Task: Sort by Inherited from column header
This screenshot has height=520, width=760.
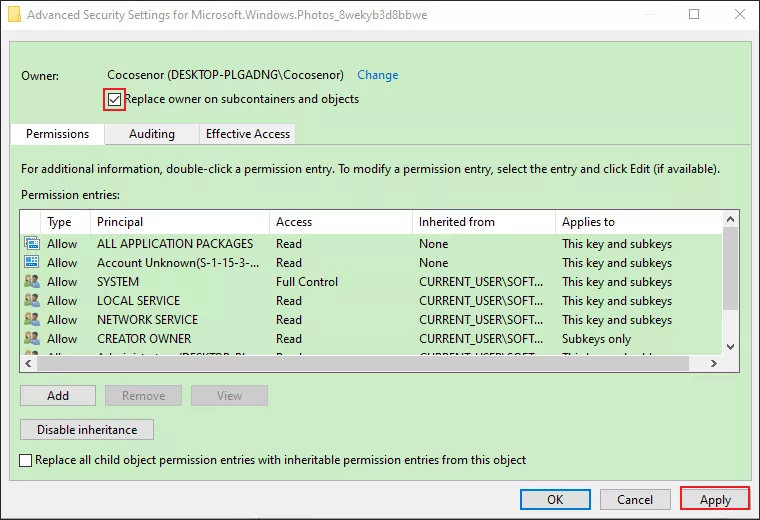Action: (484, 222)
